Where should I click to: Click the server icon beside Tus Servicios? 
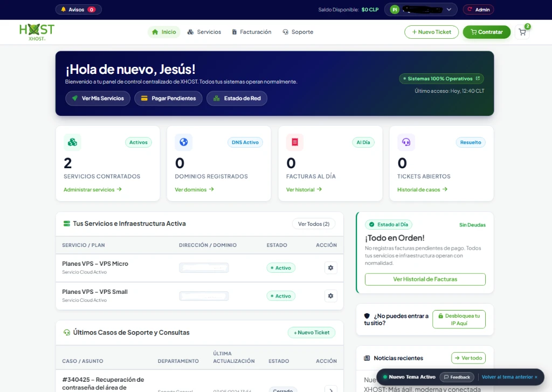[x=66, y=224]
